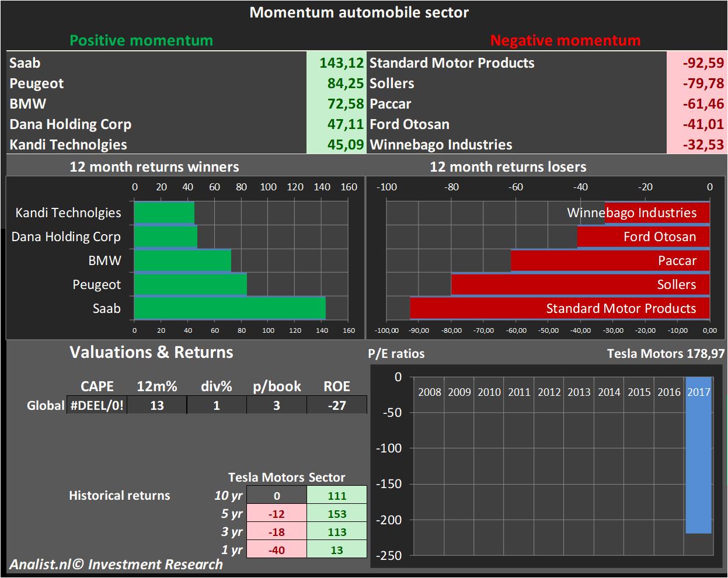Image resolution: width=728 pixels, height=578 pixels.
Task: Click Paccar in the negative momentum table
Action: coord(391,104)
